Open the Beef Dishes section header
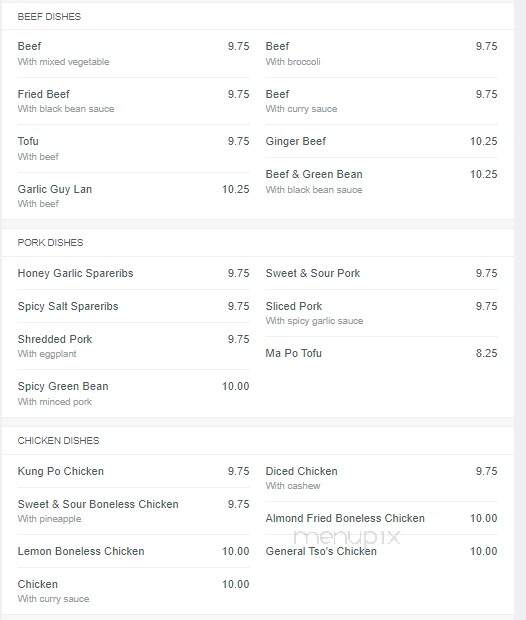 pyautogui.click(x=49, y=17)
